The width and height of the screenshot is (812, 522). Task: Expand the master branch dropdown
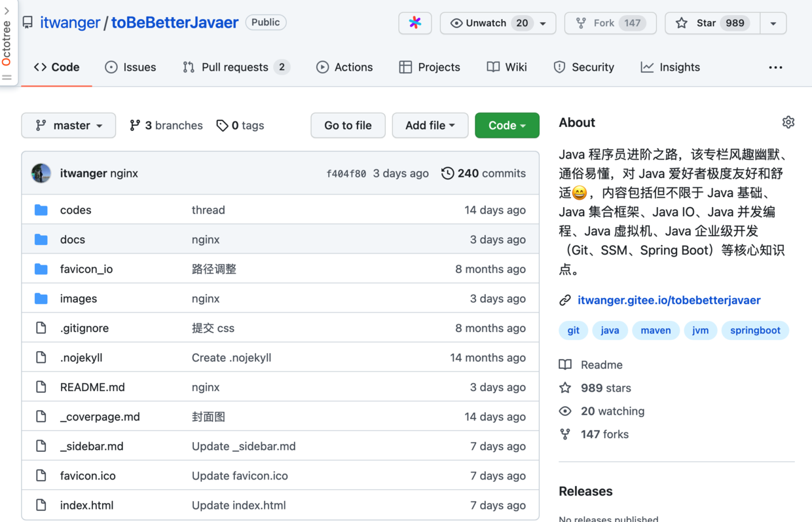click(69, 125)
